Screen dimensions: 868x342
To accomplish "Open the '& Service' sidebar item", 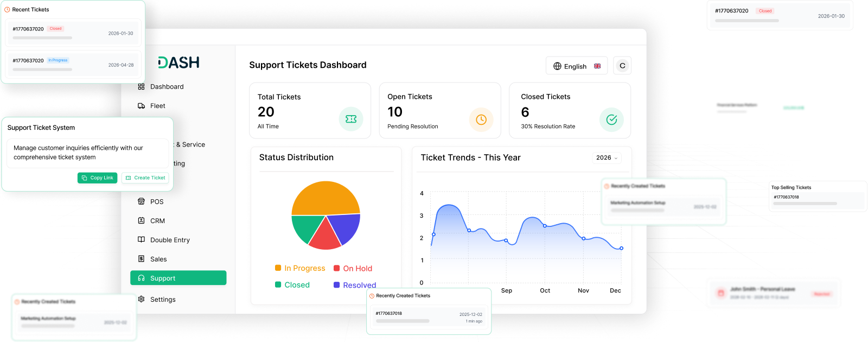I will (x=190, y=144).
